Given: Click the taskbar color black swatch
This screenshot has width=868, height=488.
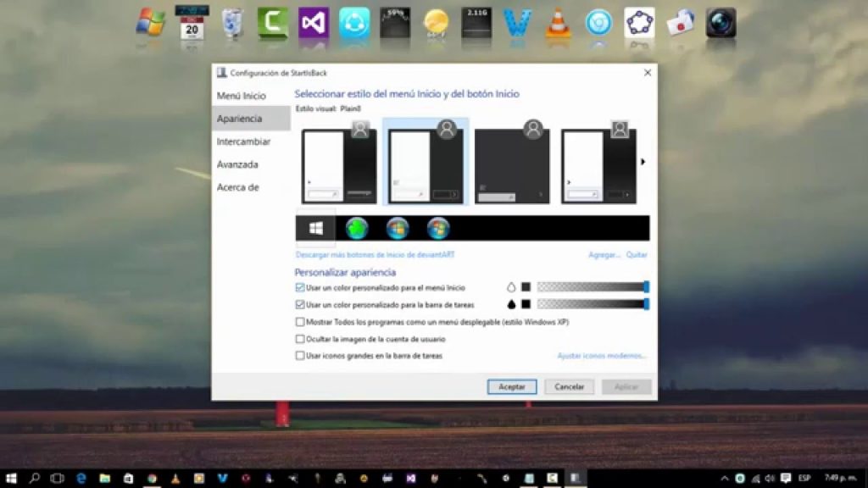Looking at the screenshot, I should click(x=526, y=304).
